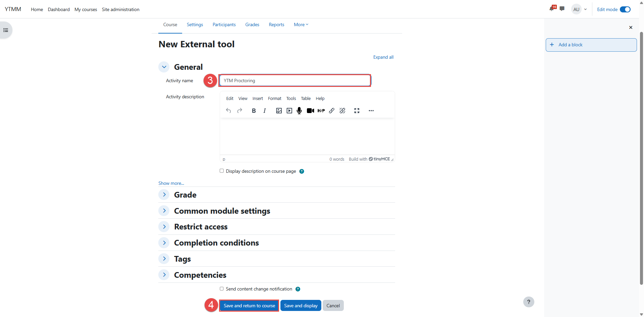The height and width of the screenshot is (317, 644).
Task: Click the redo icon in the editor
Action: coord(239,111)
